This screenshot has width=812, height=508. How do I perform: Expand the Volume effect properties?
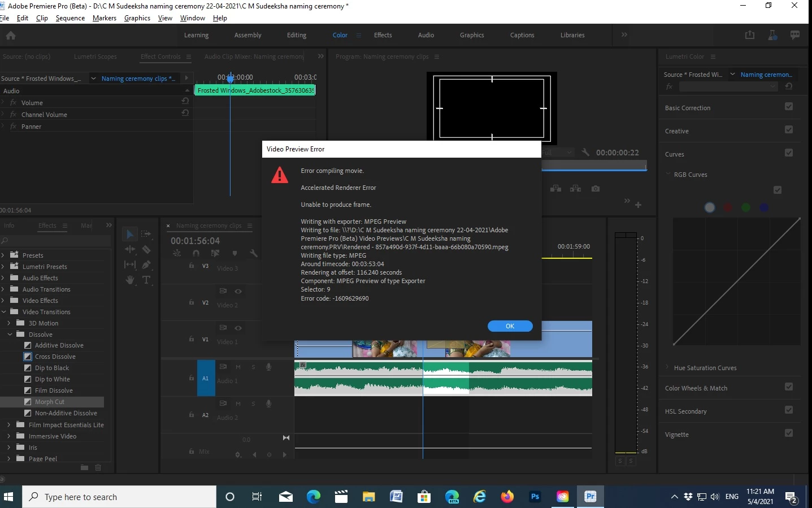click(x=3, y=103)
